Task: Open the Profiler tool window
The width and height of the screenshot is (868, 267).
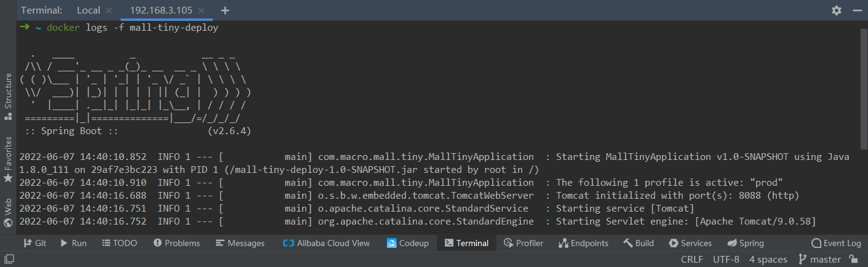Action: point(524,243)
